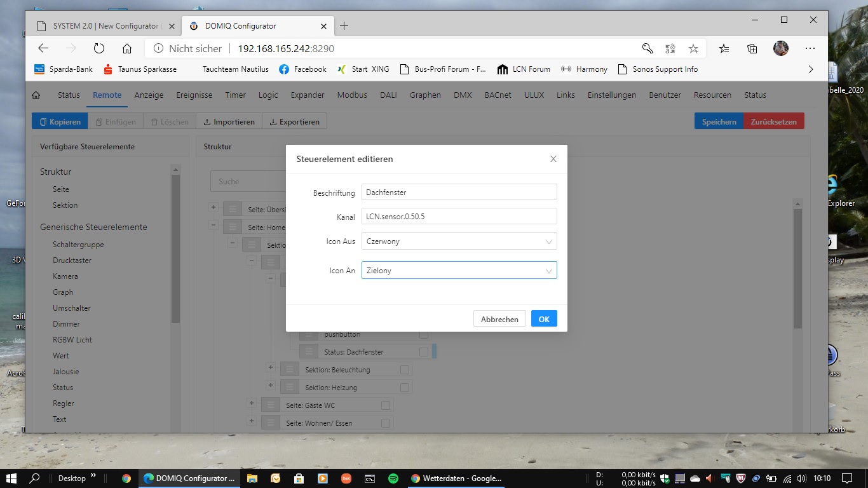This screenshot has height=488, width=868.
Task: Switch to the Timer tab
Action: (x=235, y=95)
